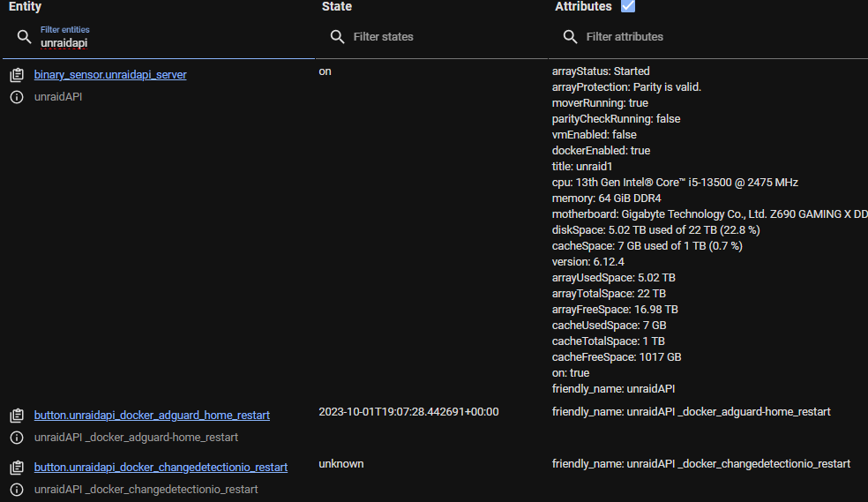Screen dimensions: 868x502
Task: Click the State column header
Action: 337,6
